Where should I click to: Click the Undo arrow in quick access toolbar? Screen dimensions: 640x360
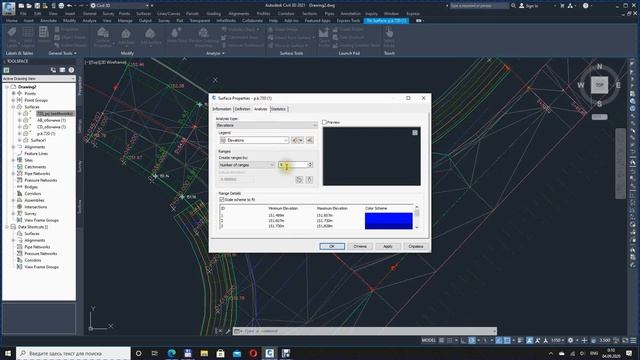69,6
